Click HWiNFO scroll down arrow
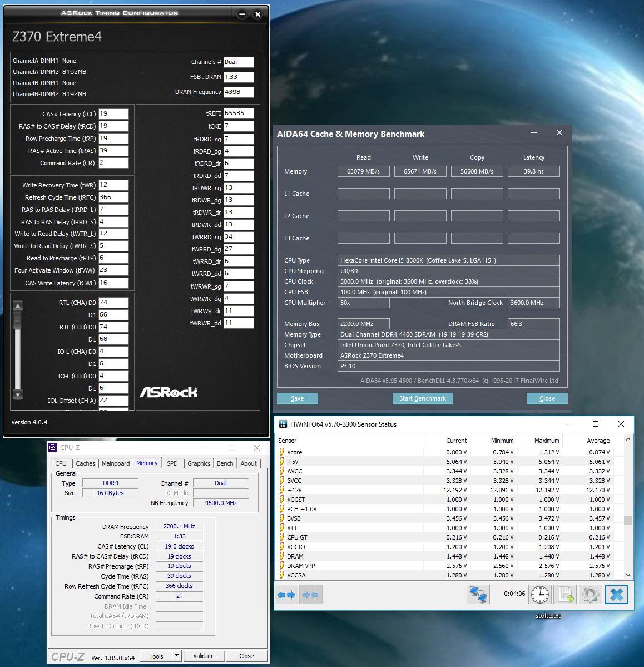Viewport: 644px width, 667px height. click(628, 575)
